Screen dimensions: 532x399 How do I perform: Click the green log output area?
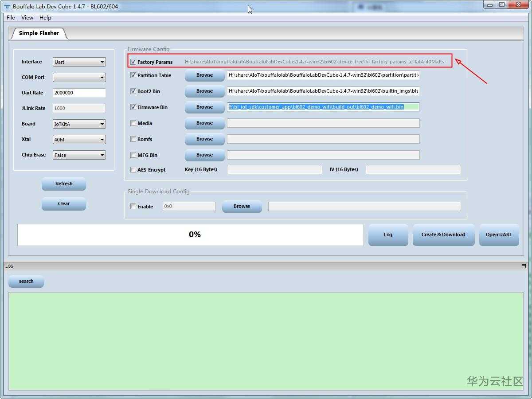point(266,341)
